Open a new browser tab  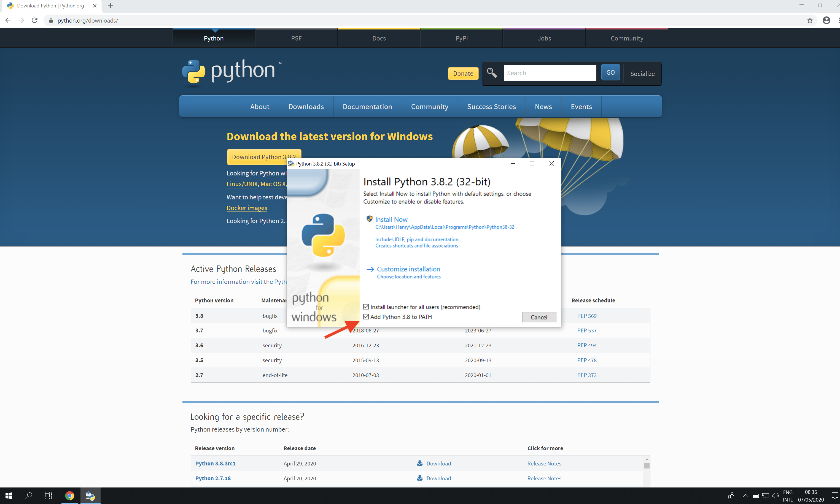tap(110, 6)
